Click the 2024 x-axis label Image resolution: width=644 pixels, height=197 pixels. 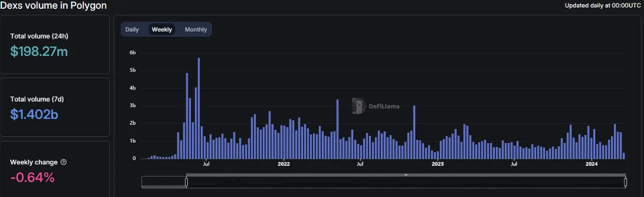(x=592, y=164)
